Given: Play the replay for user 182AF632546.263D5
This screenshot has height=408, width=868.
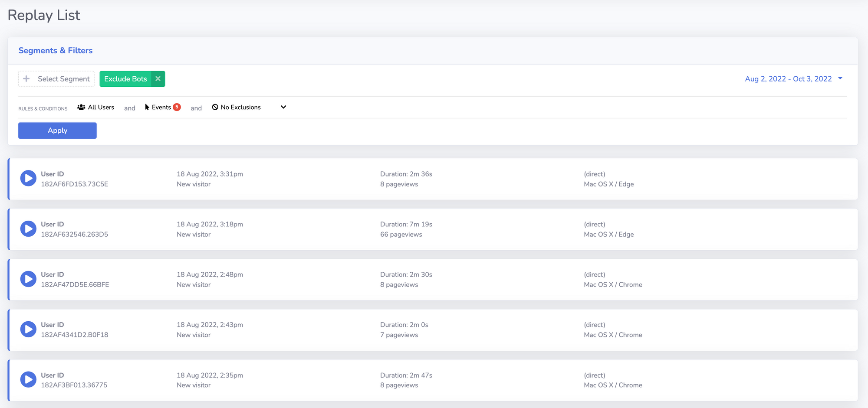Looking at the screenshot, I should coord(28,228).
